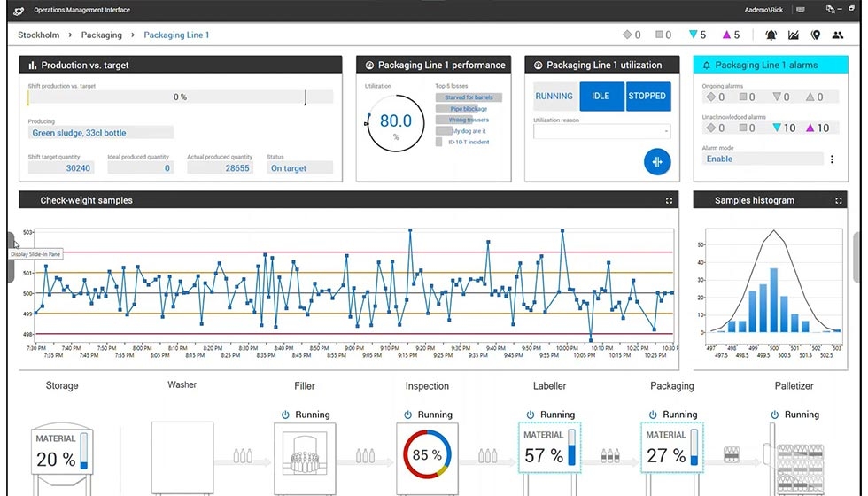This screenshot has height=496, width=868.
Task: Click the Filler power status icon
Action: point(285,415)
